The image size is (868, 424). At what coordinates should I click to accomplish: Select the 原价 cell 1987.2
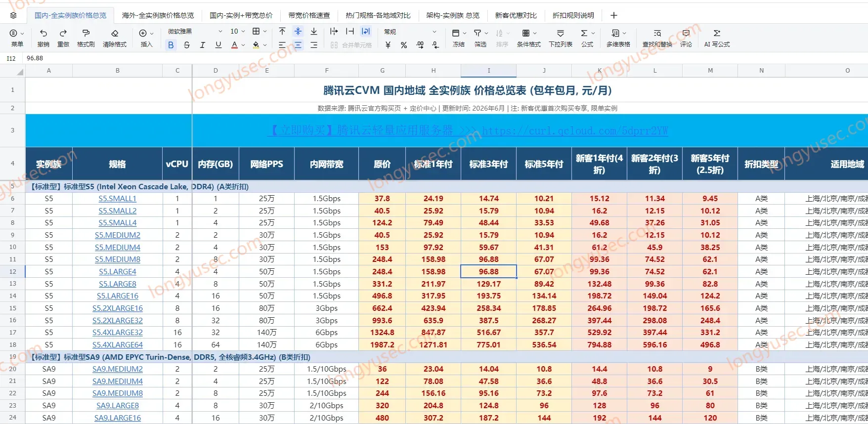click(x=382, y=344)
